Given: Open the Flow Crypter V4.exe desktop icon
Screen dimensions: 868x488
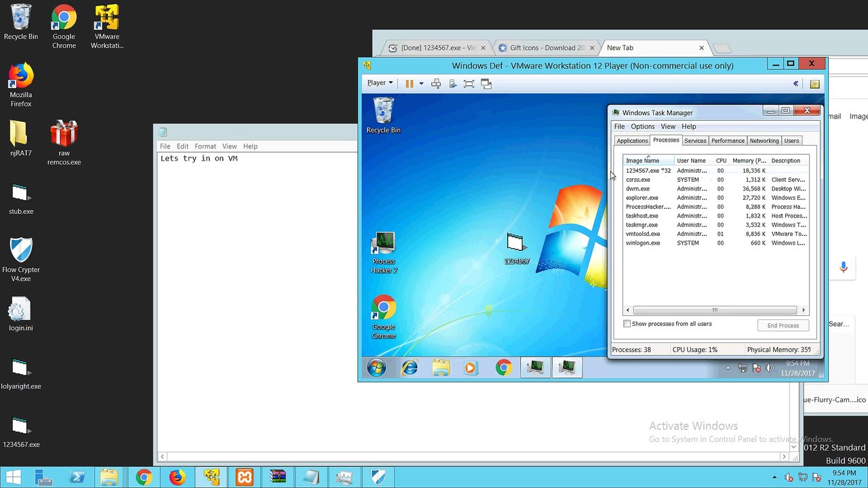Looking at the screenshot, I should [x=21, y=260].
